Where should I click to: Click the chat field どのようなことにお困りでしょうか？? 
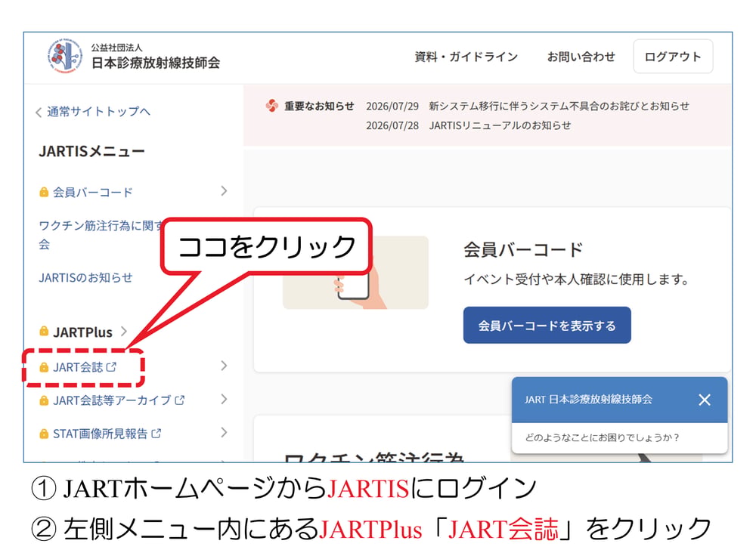click(620, 438)
